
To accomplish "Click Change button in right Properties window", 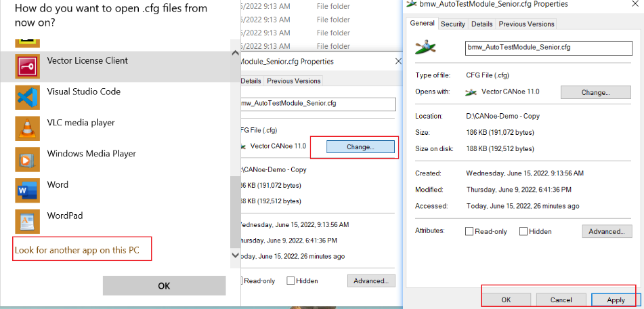I will point(595,92).
